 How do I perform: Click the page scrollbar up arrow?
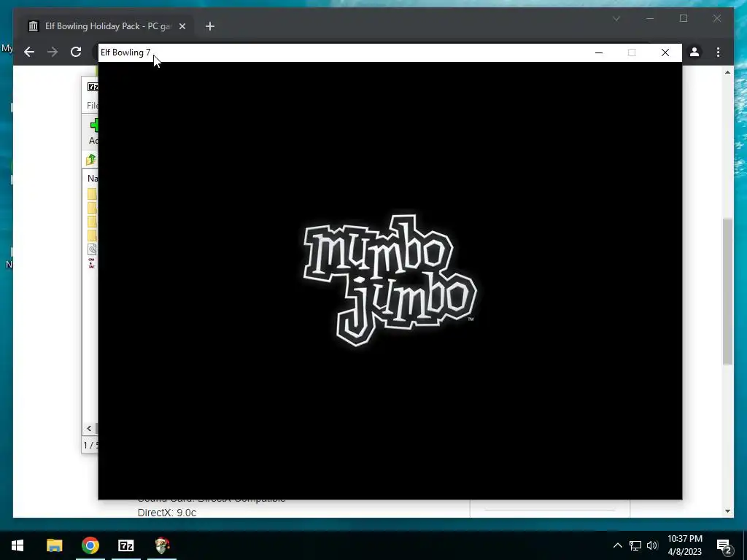(727, 72)
